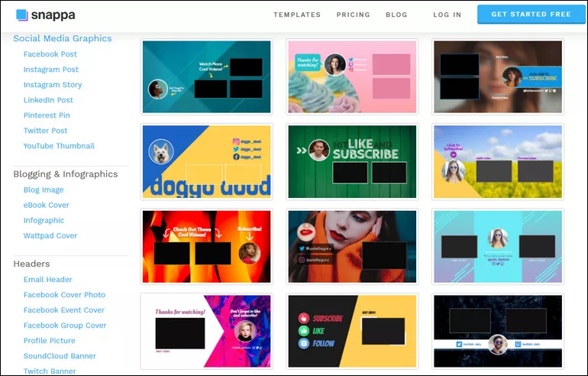
Task: Open Social Media Graphics category
Action: click(63, 38)
